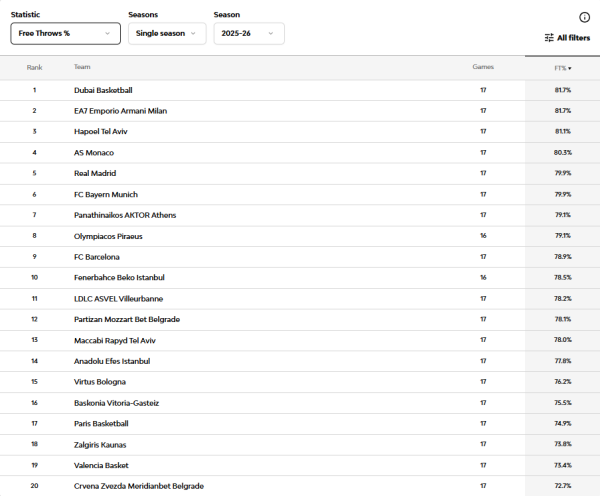Screen dimensions: 600x496
Task: Expand the Free Throws % statistic dropdown
Action: pos(66,33)
